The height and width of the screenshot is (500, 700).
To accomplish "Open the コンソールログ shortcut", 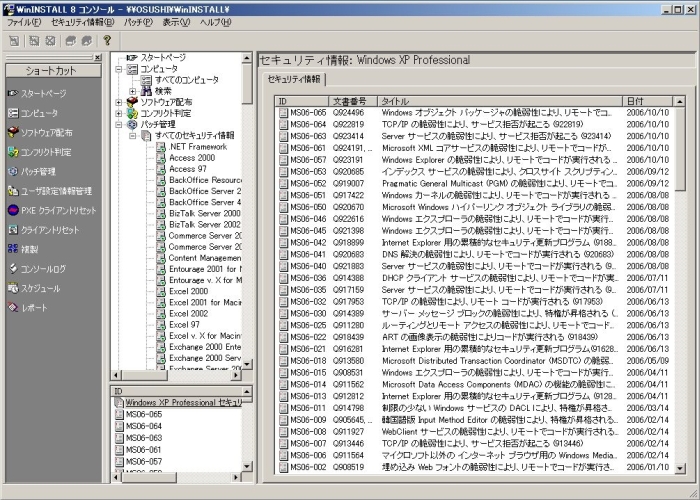I will [x=37, y=269].
